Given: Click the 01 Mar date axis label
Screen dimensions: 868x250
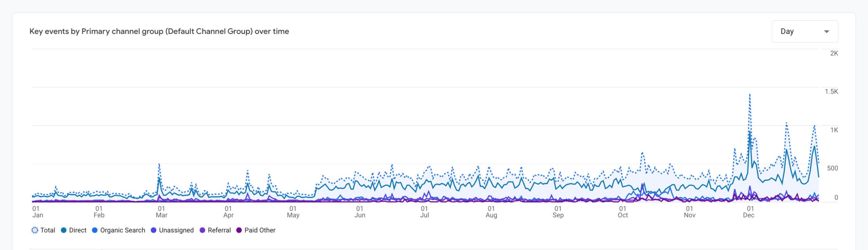Looking at the screenshot, I should [161, 212].
